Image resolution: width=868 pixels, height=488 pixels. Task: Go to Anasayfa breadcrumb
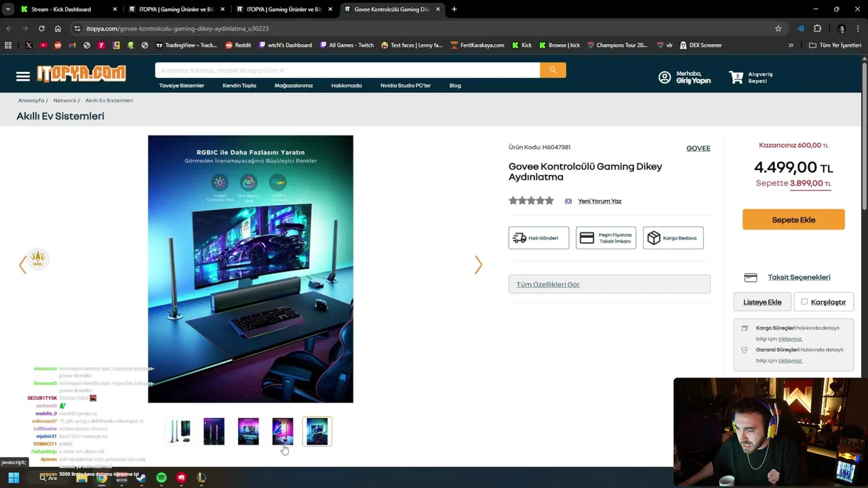pyautogui.click(x=31, y=100)
